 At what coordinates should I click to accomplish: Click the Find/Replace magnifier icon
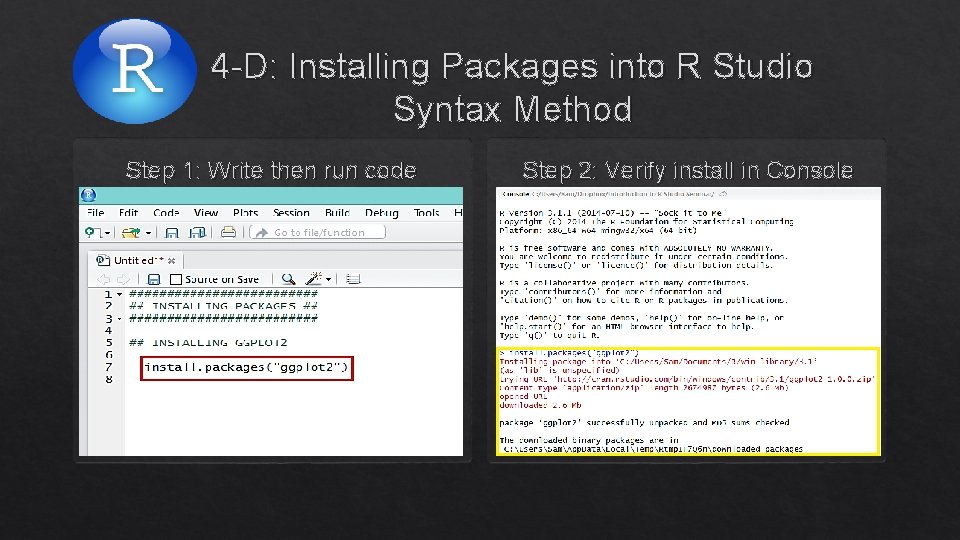coord(288,279)
